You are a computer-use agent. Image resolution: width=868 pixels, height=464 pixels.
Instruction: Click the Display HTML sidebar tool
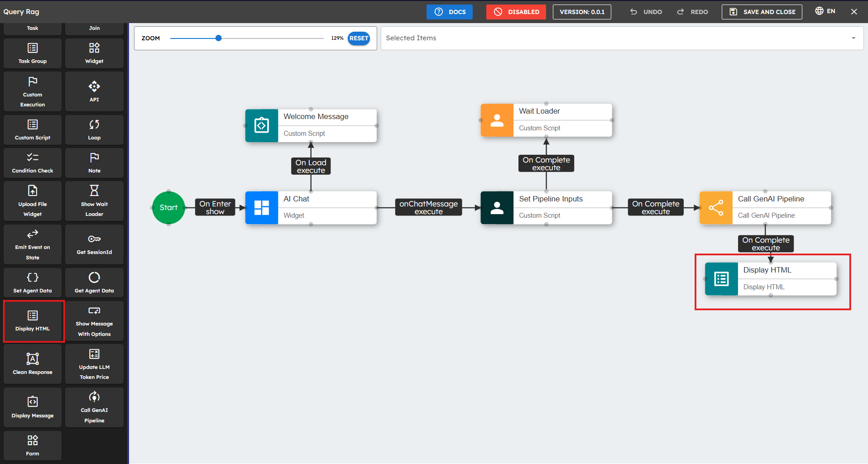coord(33,321)
